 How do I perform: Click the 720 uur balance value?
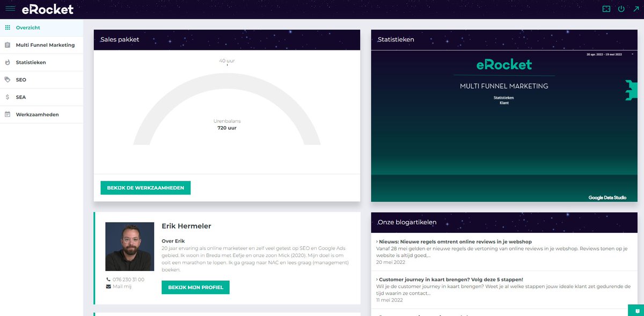[x=226, y=128]
